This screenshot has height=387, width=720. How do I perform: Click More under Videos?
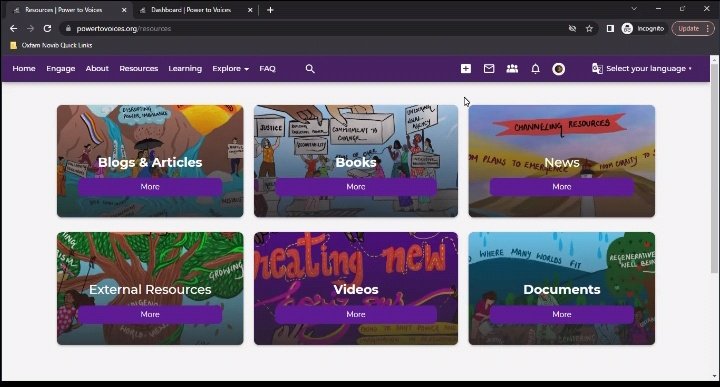point(356,314)
